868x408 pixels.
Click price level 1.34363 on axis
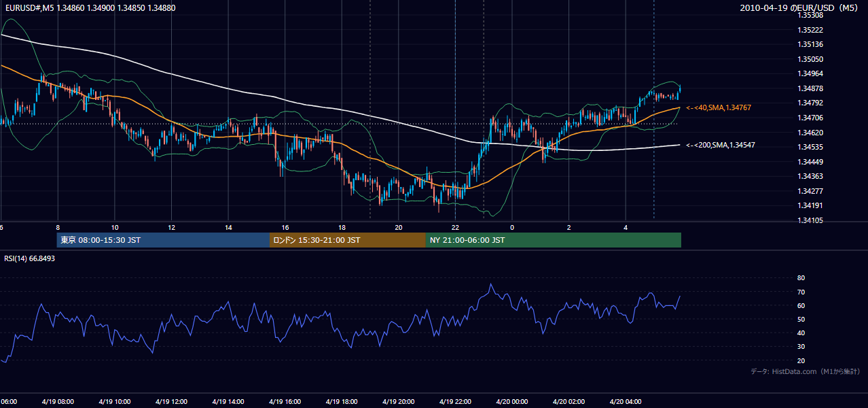click(810, 176)
